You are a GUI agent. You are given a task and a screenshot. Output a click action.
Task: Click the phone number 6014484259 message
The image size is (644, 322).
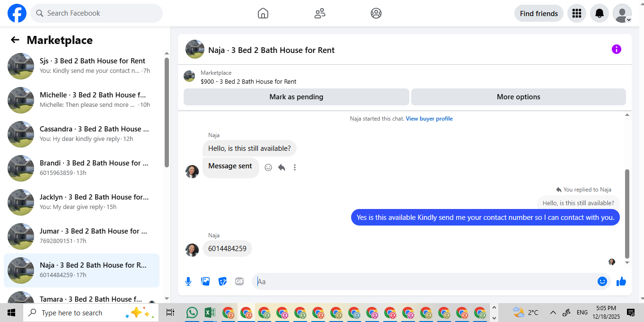point(227,249)
